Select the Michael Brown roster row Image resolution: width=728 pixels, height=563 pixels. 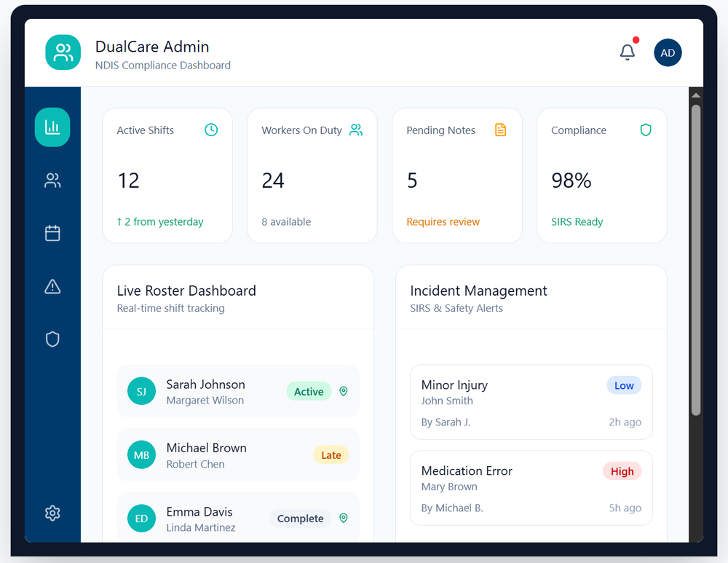(237, 455)
